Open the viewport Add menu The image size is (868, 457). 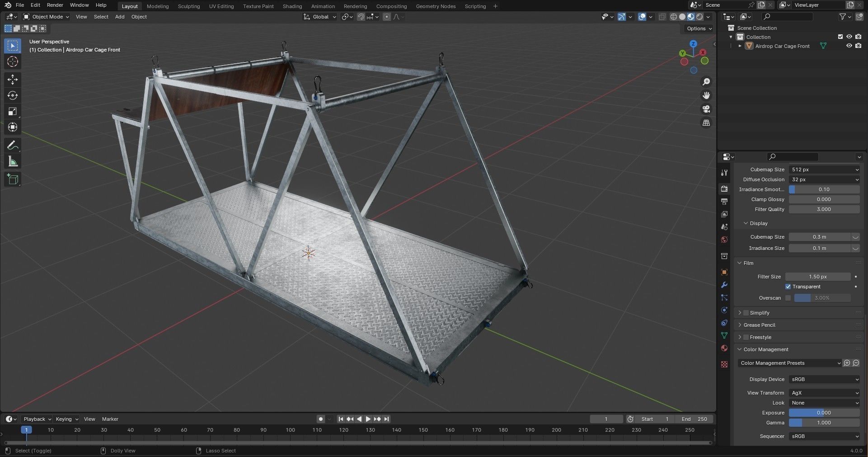tap(120, 17)
